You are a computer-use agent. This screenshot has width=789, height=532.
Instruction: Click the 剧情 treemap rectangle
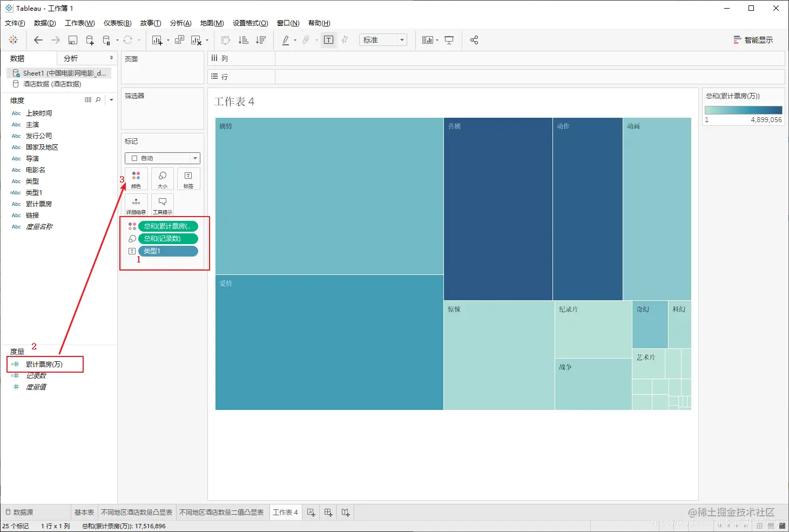click(x=329, y=196)
